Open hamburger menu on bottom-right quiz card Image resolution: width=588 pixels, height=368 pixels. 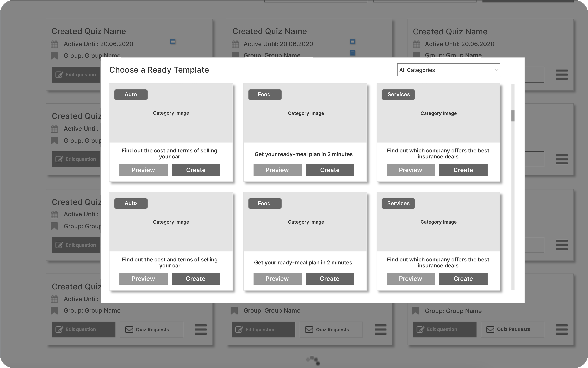pyautogui.click(x=561, y=329)
